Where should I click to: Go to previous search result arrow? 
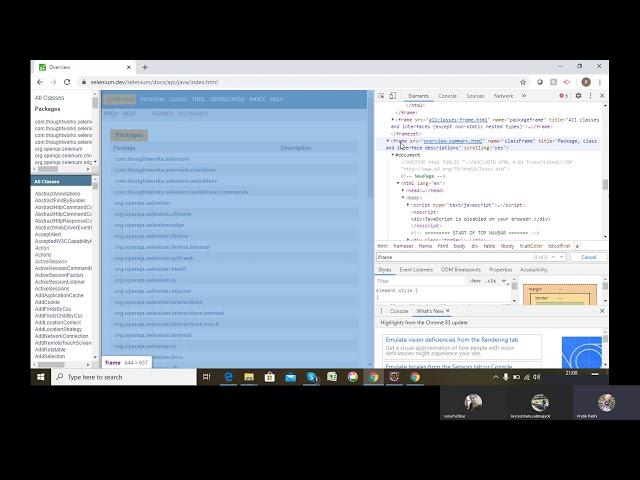553,257
